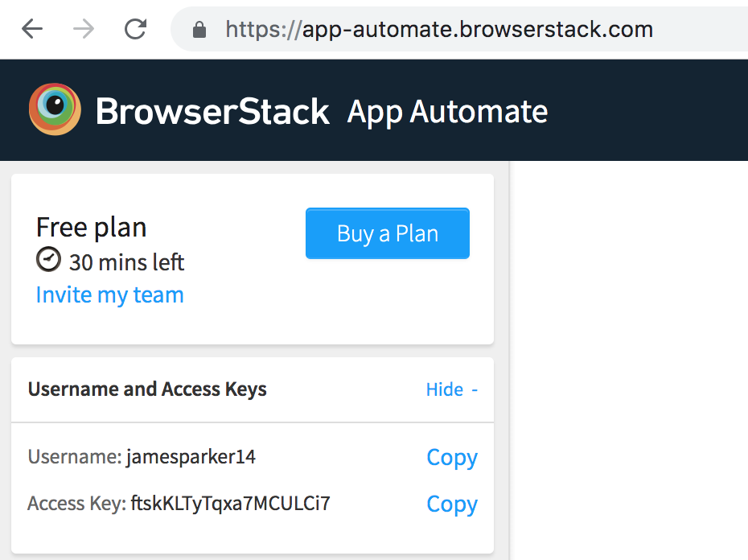Click the clock icon beside 30 mins left
This screenshot has height=560, width=748.
coord(48,260)
